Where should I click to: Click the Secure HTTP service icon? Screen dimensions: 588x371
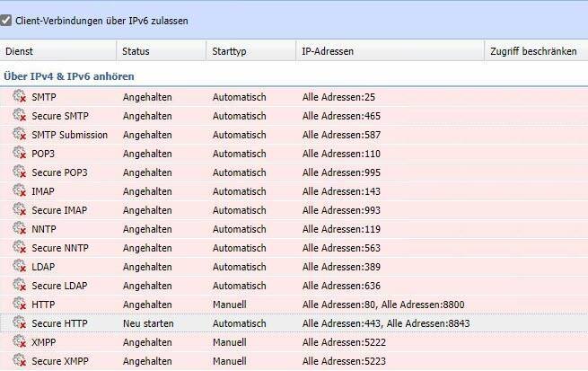(x=19, y=322)
